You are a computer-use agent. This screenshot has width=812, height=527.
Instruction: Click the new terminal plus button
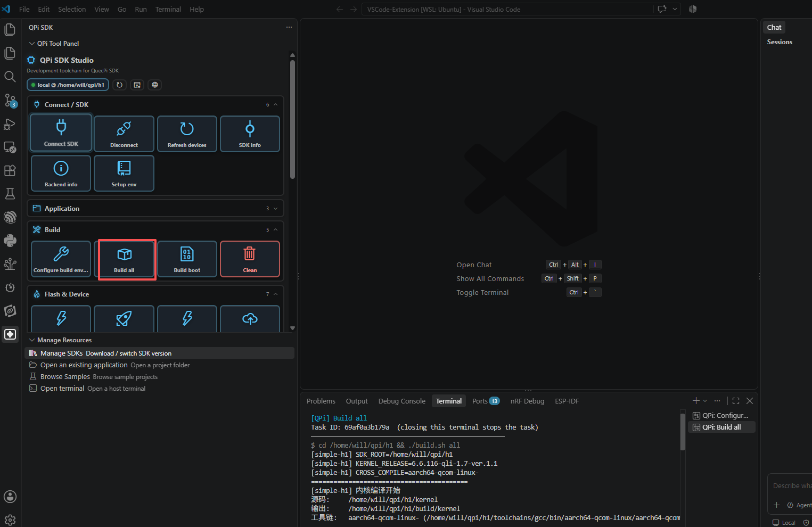(696, 401)
